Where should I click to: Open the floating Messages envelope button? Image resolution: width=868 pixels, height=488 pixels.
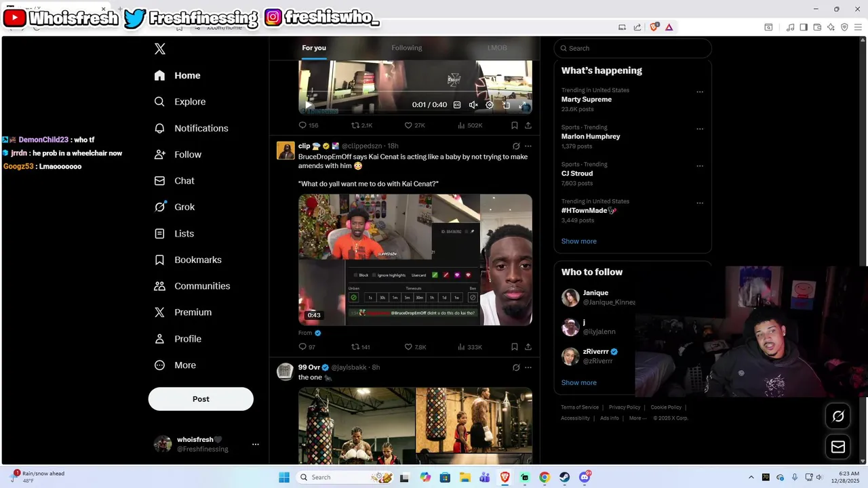click(x=838, y=447)
